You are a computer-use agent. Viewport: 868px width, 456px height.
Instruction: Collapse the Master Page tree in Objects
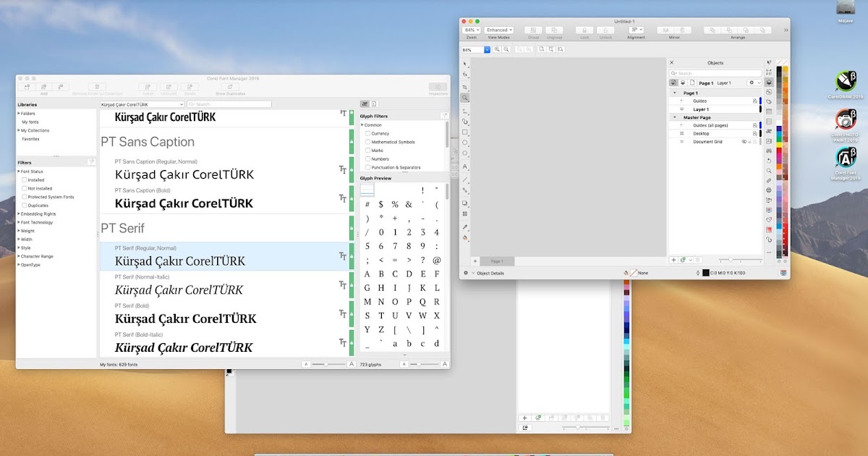click(675, 117)
